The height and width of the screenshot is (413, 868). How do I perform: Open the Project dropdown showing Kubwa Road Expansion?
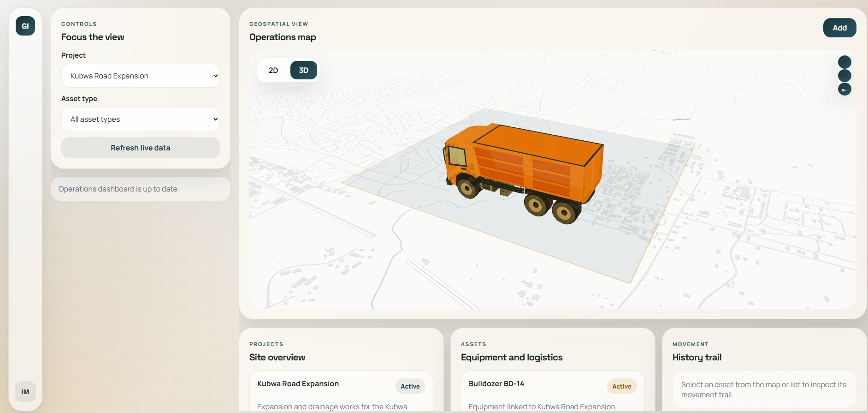pyautogui.click(x=141, y=76)
